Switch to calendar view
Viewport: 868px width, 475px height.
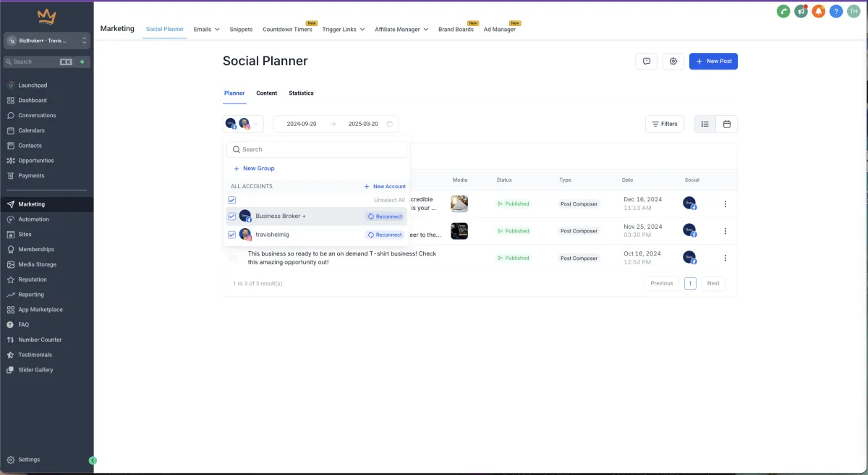pos(727,124)
